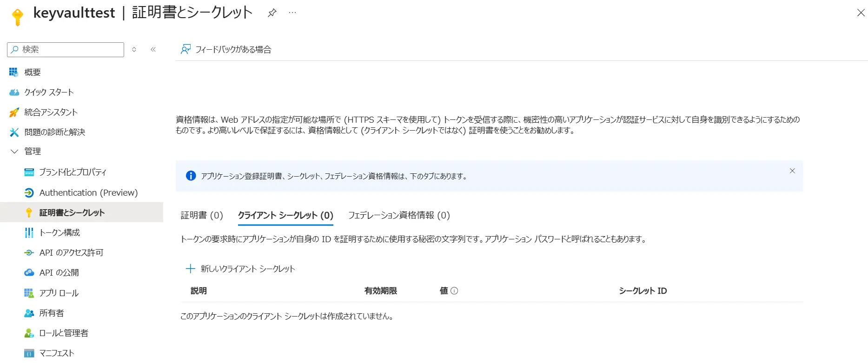Image resolution: width=868 pixels, height=363 pixels.
Task: Pin the keyvaulttest blade with pushpin icon
Action: pyautogui.click(x=272, y=13)
